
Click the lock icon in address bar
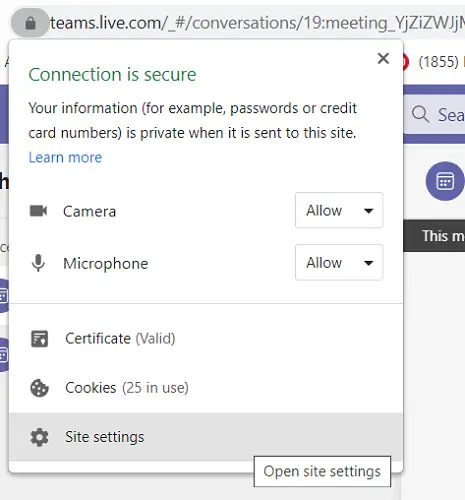tap(30, 23)
